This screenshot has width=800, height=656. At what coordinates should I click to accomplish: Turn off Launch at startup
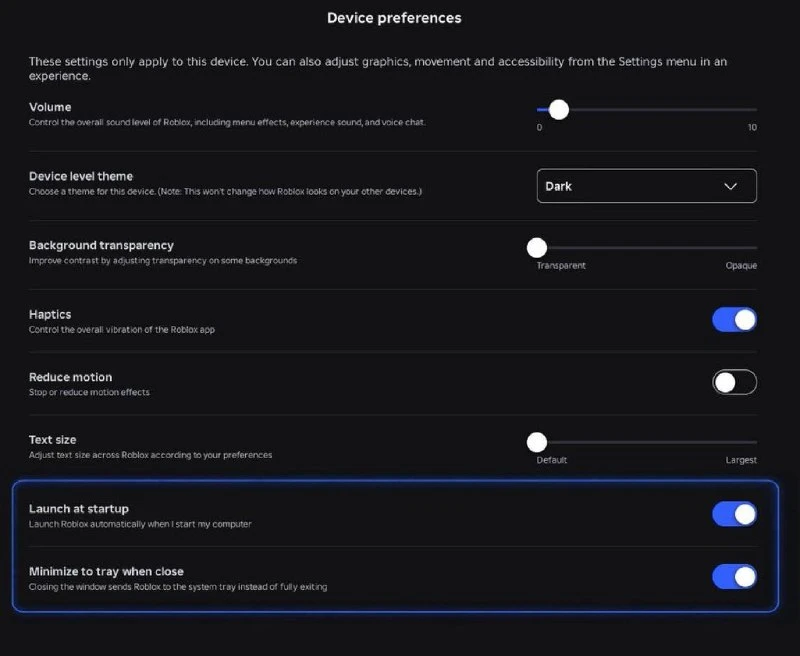point(734,514)
